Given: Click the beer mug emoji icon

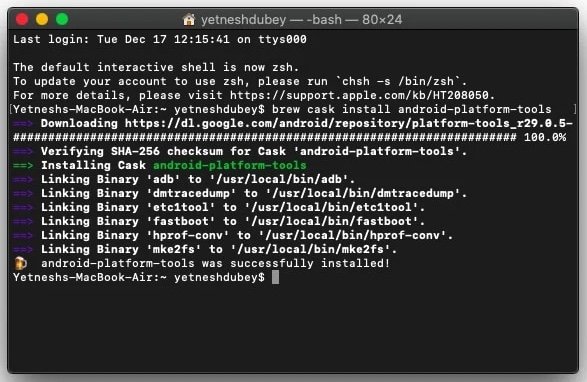Looking at the screenshot, I should pos(20,263).
